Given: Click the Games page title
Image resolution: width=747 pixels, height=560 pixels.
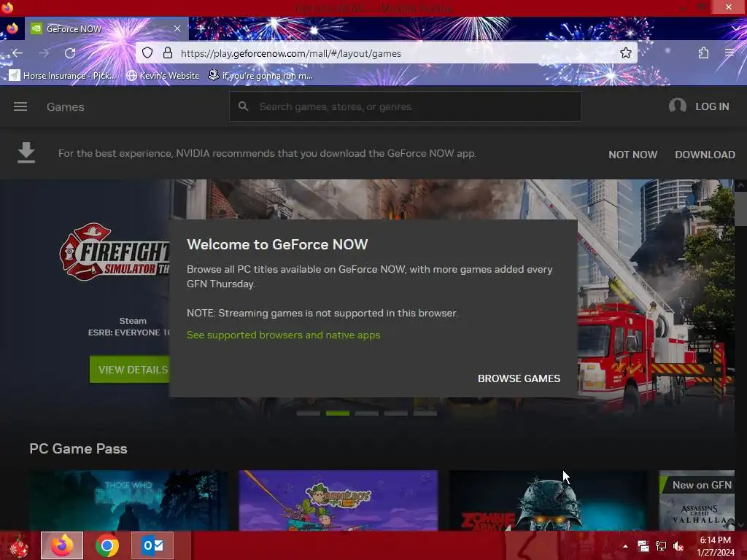Looking at the screenshot, I should click(65, 107).
